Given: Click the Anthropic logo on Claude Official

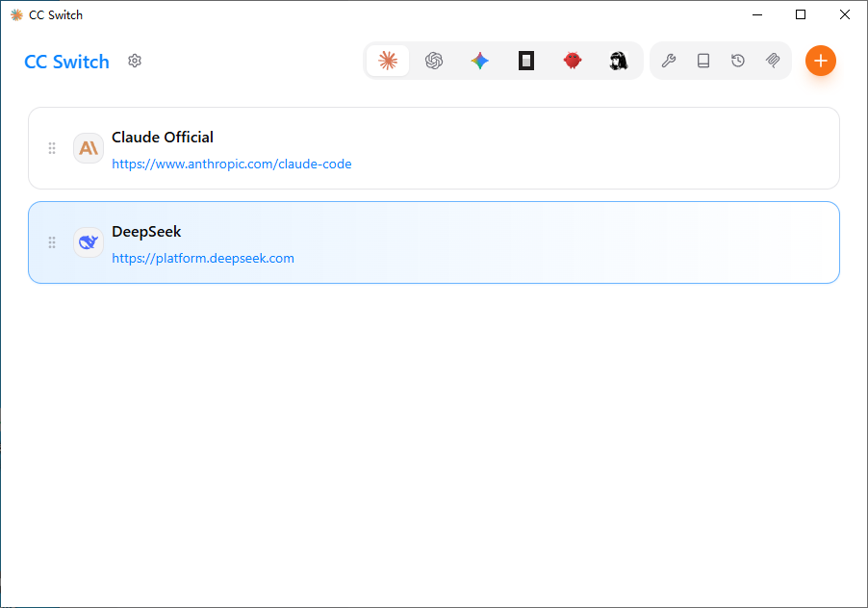Looking at the screenshot, I should click(89, 148).
